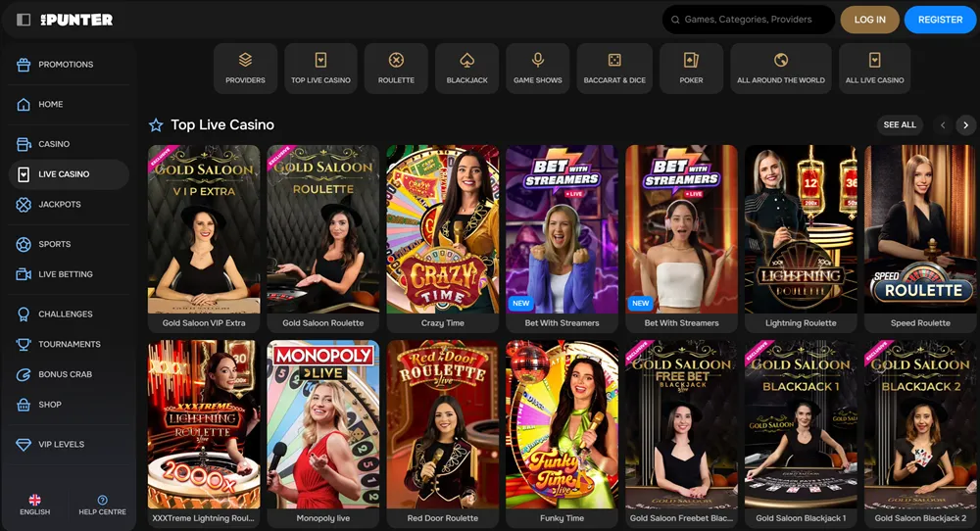Show the next games with the right arrow
This screenshot has height=531, width=980.
coord(965,125)
